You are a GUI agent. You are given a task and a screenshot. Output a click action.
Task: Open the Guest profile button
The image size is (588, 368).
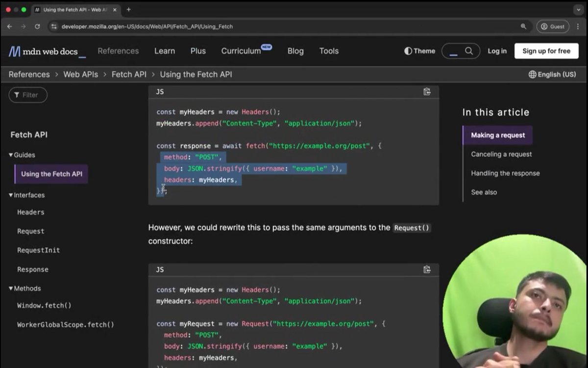[x=553, y=26]
